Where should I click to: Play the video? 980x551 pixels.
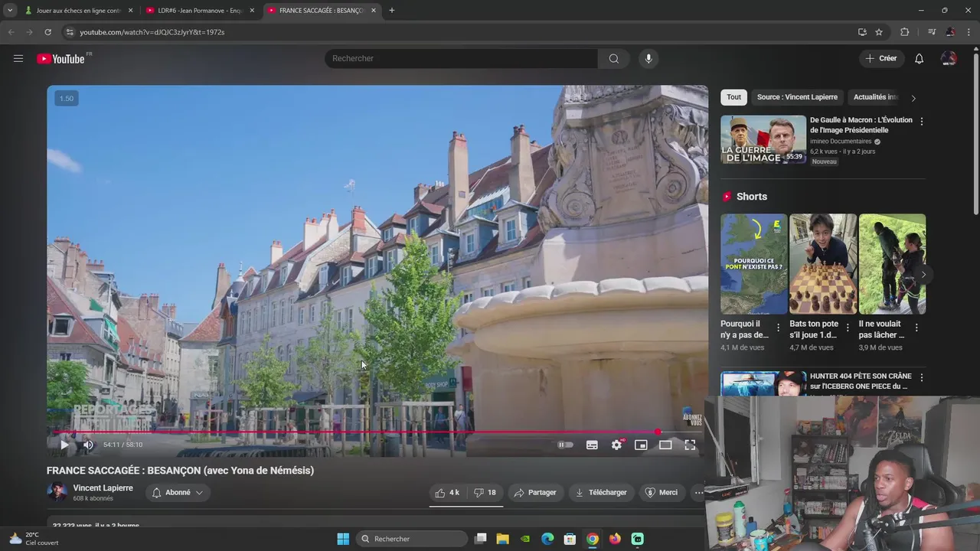(64, 445)
